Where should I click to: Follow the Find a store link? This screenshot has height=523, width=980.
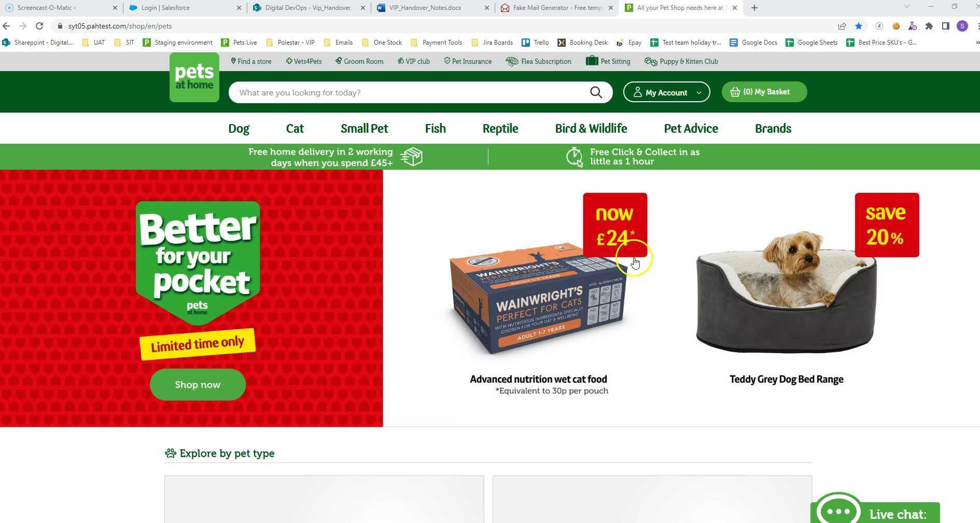pyautogui.click(x=251, y=61)
